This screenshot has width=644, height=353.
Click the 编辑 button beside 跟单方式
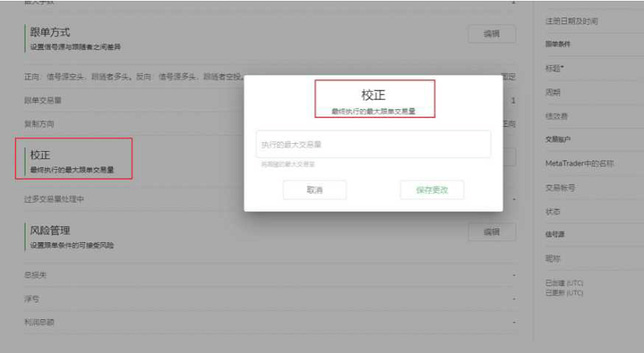(x=492, y=34)
